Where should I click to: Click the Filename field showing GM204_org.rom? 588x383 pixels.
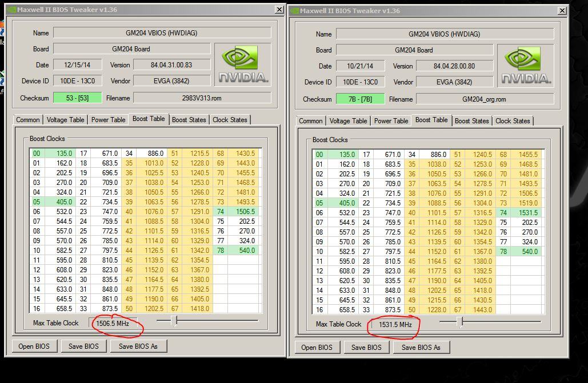(485, 99)
